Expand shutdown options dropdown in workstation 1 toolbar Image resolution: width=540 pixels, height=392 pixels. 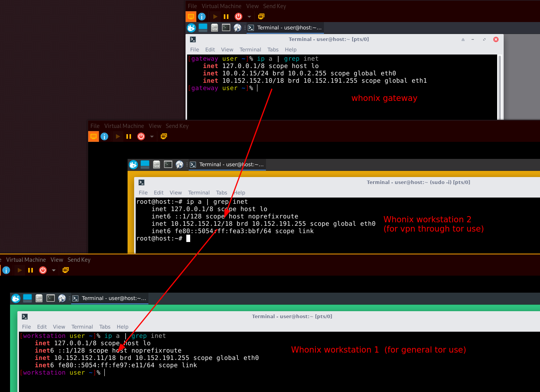[x=54, y=270]
